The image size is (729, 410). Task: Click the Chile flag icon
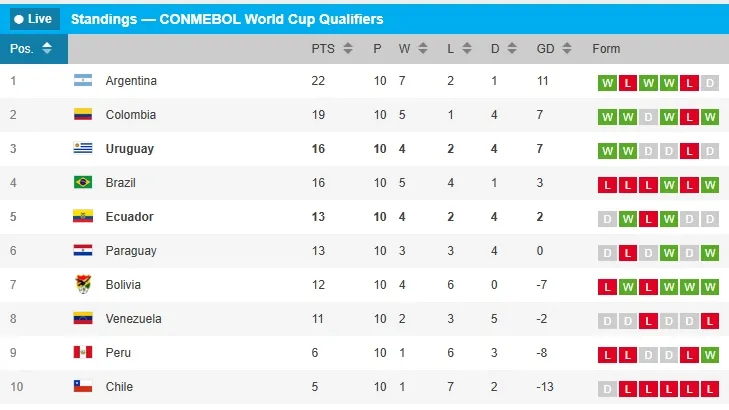click(x=83, y=387)
